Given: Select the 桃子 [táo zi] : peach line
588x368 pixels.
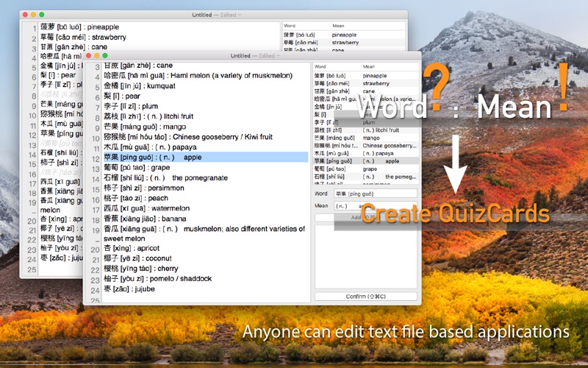Looking at the screenshot, I should coord(136,198).
